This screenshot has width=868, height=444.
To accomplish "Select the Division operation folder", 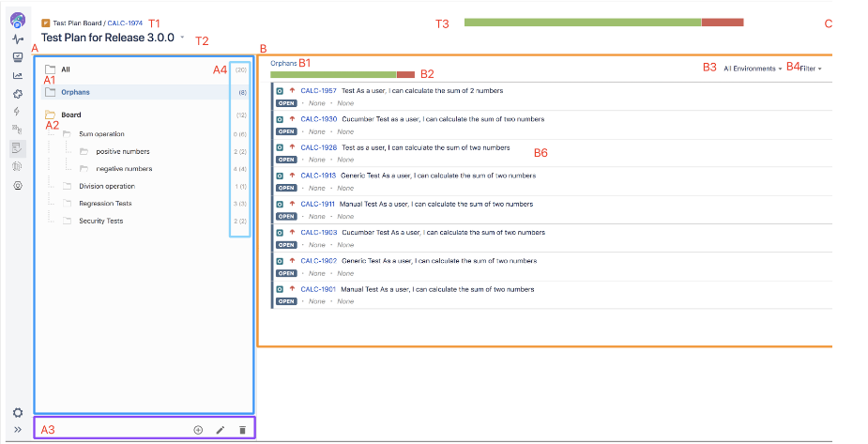I will [x=107, y=187].
